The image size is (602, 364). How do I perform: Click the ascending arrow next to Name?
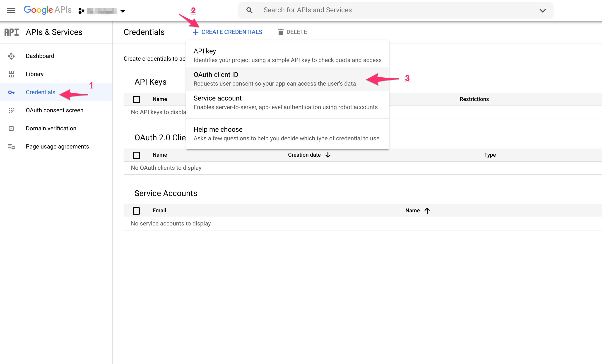coord(427,211)
